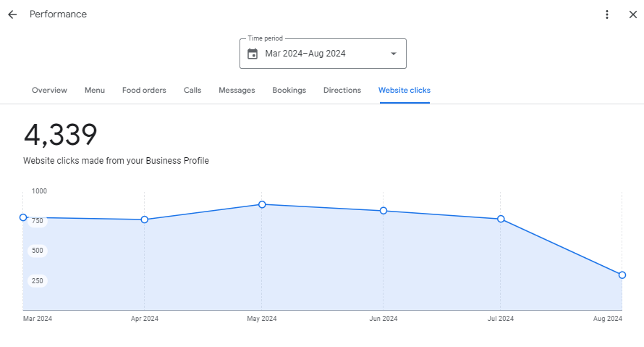
Task: Switch to the Overview tab
Action: pyautogui.click(x=49, y=91)
